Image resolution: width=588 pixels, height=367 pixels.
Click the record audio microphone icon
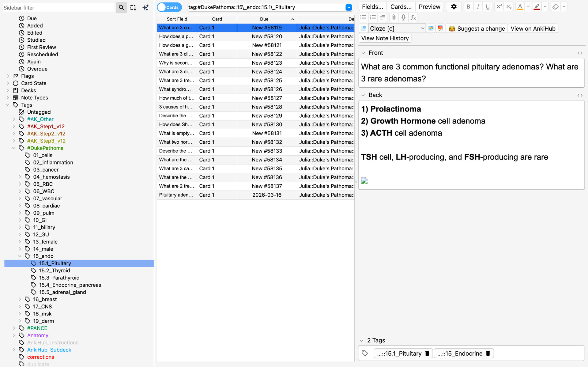point(403,17)
